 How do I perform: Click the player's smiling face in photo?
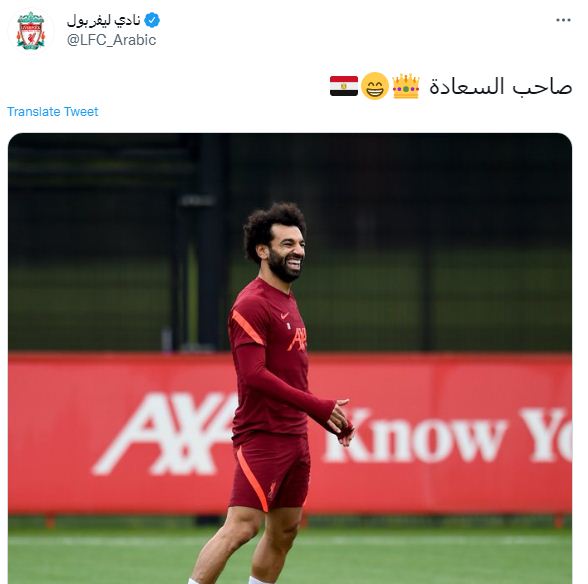pyautogui.click(x=288, y=251)
